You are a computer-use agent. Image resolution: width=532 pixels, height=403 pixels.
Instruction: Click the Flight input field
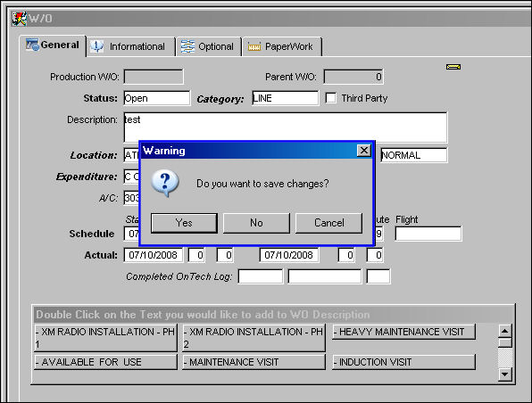(428, 234)
